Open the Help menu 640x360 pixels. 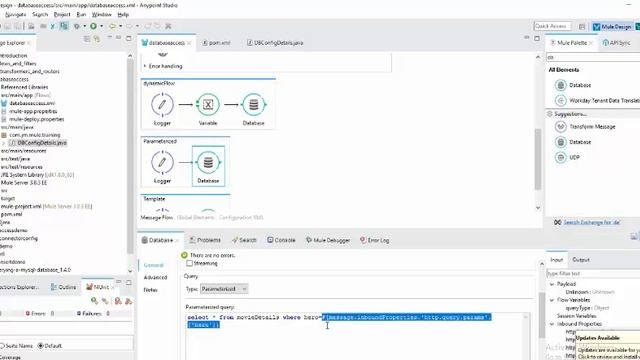(x=123, y=15)
